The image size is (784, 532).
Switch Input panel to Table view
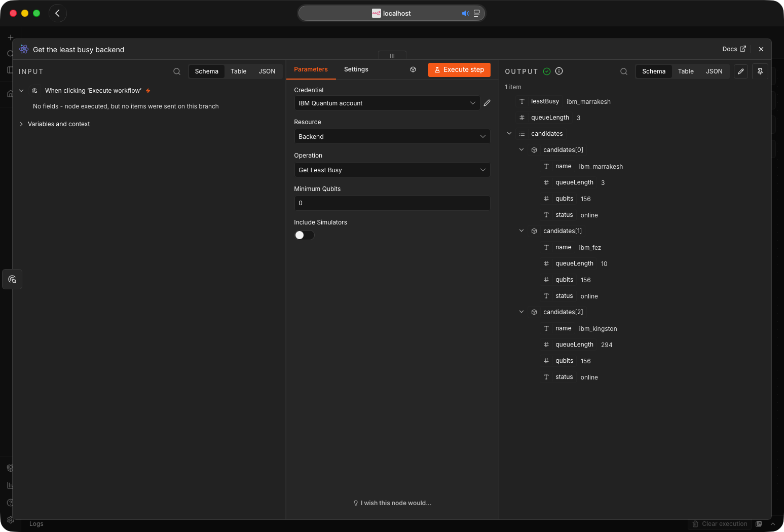click(239, 71)
